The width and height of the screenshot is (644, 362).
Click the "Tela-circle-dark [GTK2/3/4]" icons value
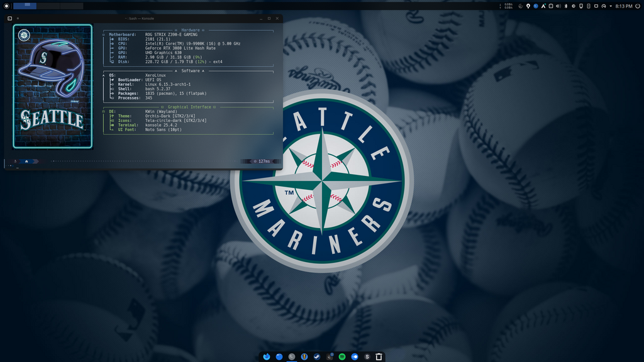(176, 120)
